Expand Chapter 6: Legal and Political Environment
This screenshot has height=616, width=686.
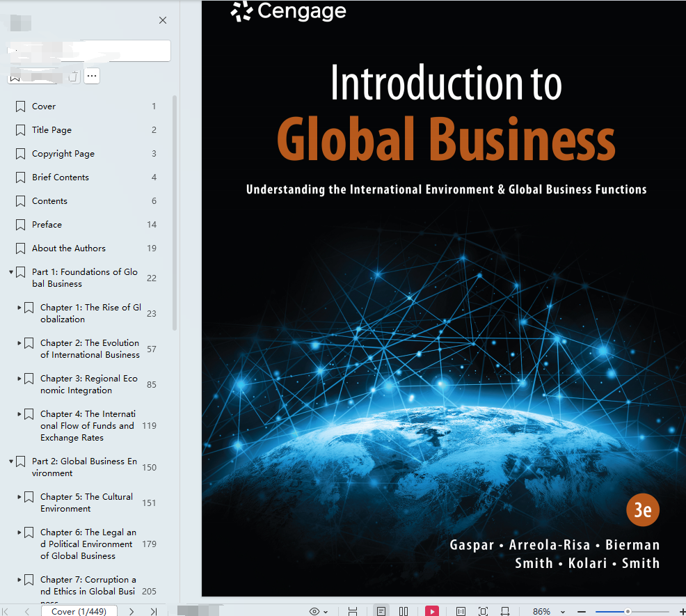[x=19, y=532]
